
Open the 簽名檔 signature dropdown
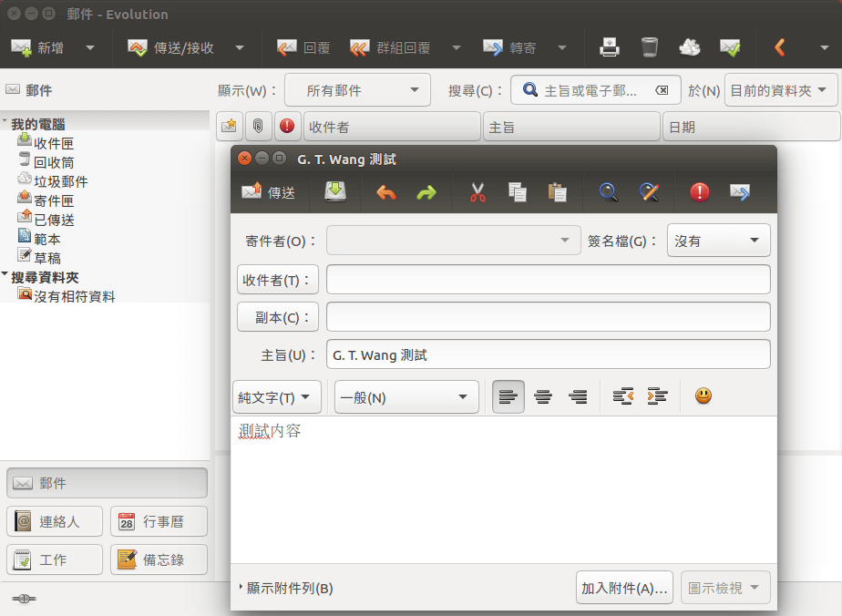tap(718, 241)
